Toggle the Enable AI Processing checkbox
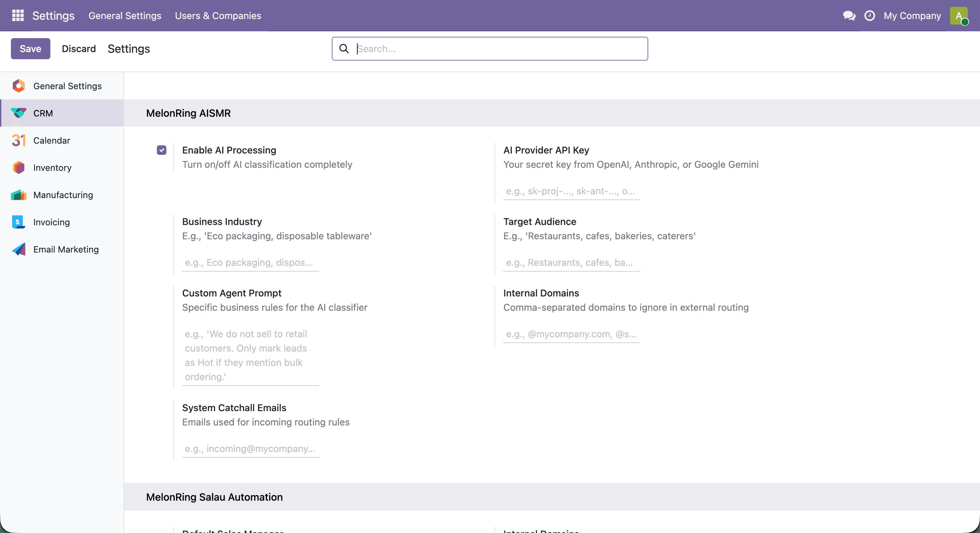The height and width of the screenshot is (533, 980). pyautogui.click(x=162, y=150)
